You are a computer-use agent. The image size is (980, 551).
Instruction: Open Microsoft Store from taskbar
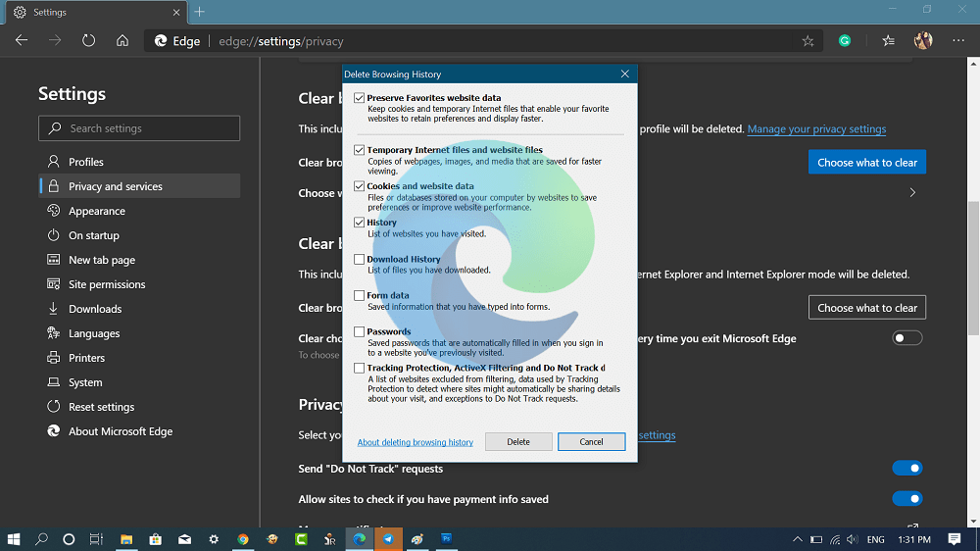(x=155, y=539)
